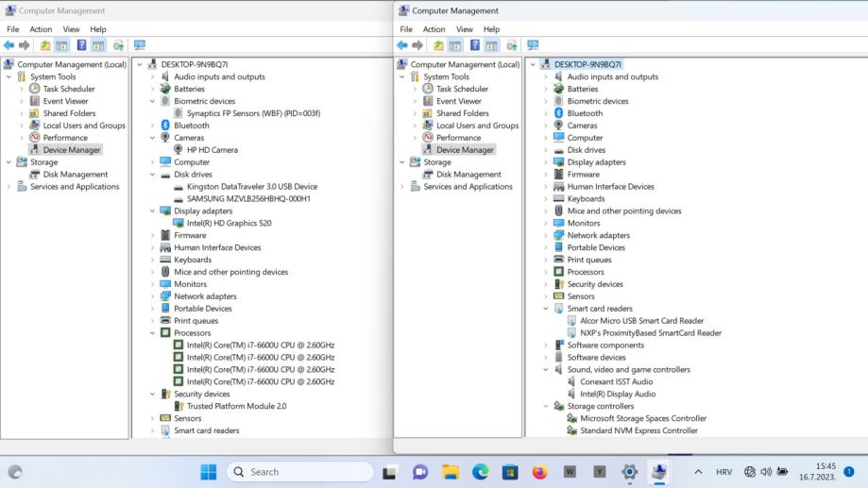
Task: Click Scan for hardware changes icon in left window toolbar
Action: [x=140, y=45]
